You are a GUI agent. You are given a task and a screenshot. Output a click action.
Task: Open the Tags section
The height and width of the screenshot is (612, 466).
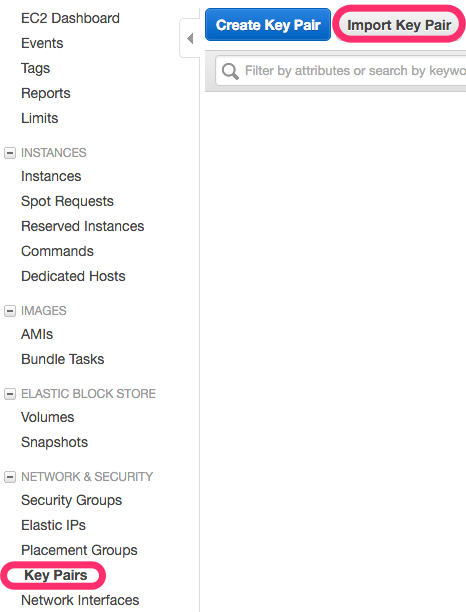click(x=36, y=68)
